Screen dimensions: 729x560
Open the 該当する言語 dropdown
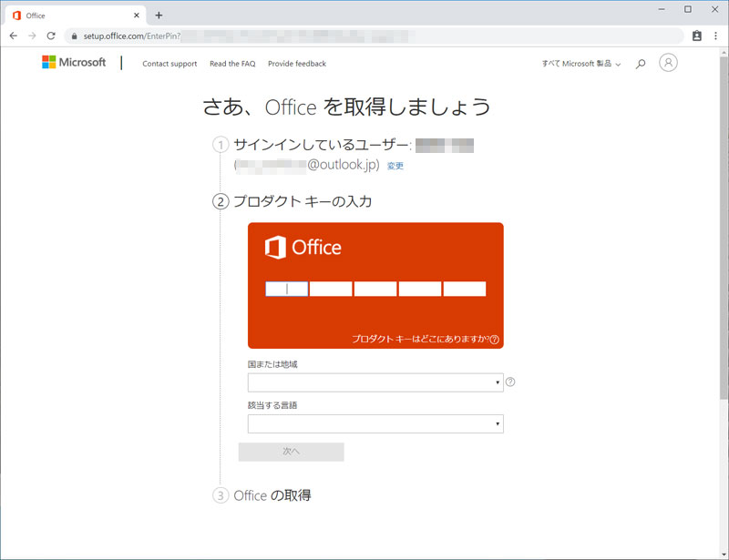375,423
